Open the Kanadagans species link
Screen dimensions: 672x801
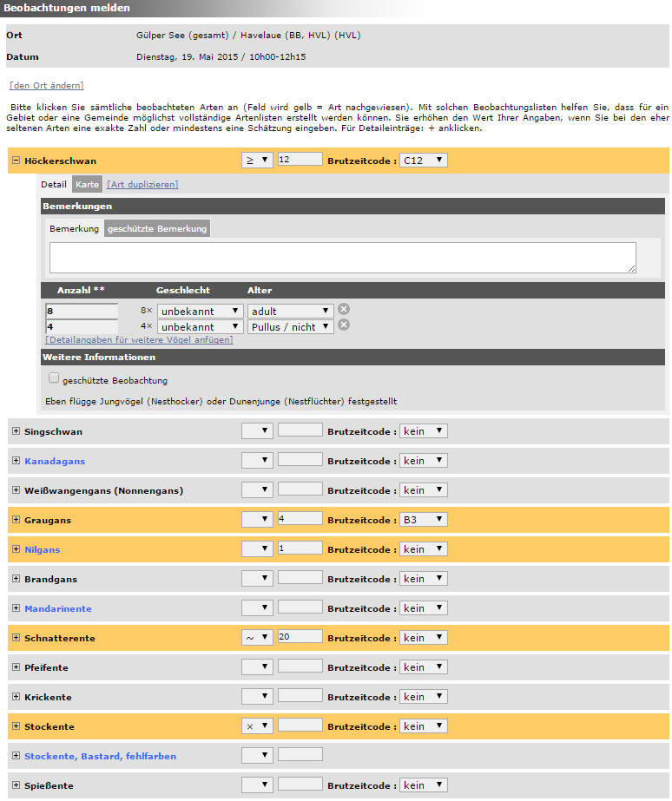coord(55,461)
